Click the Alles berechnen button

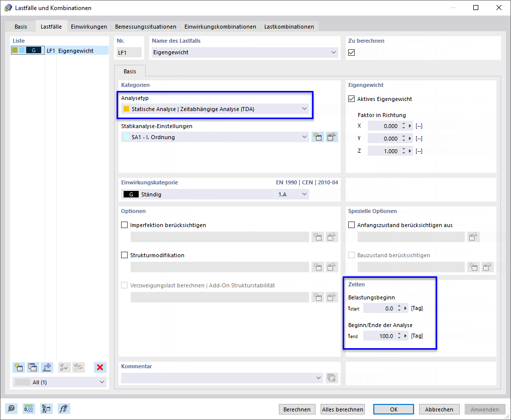pos(342,409)
